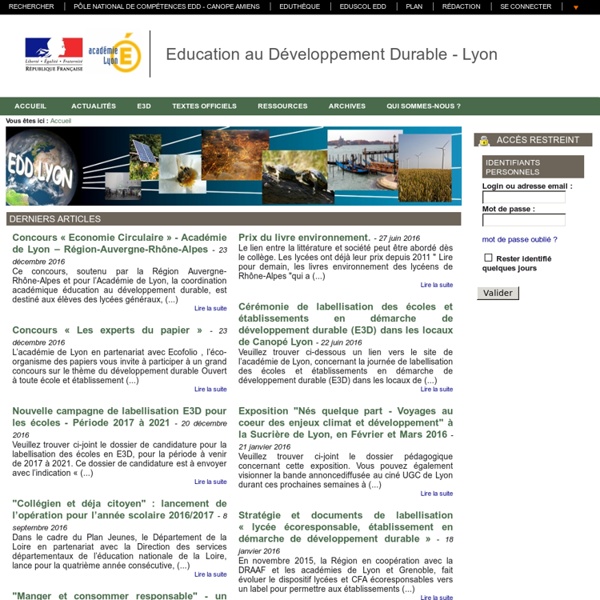This screenshot has height=600, width=600.
Task: Open the Textes officiels menu
Action: [x=204, y=106]
